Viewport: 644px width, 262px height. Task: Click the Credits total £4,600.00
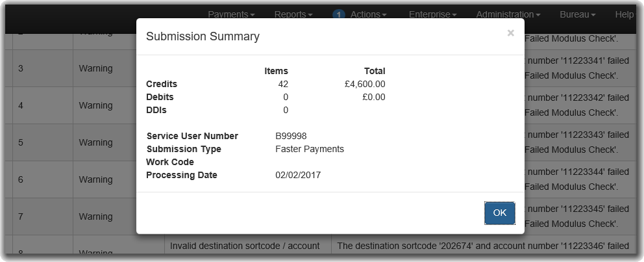point(365,85)
